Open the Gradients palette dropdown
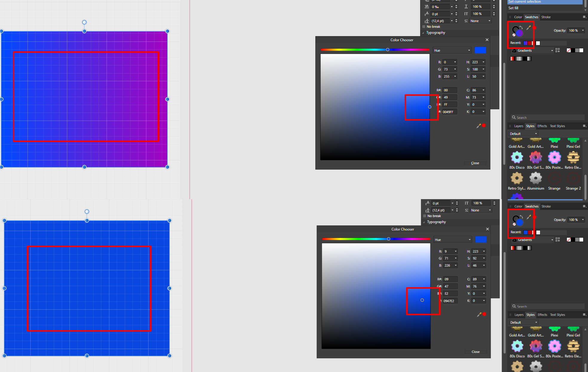 pyautogui.click(x=532, y=50)
